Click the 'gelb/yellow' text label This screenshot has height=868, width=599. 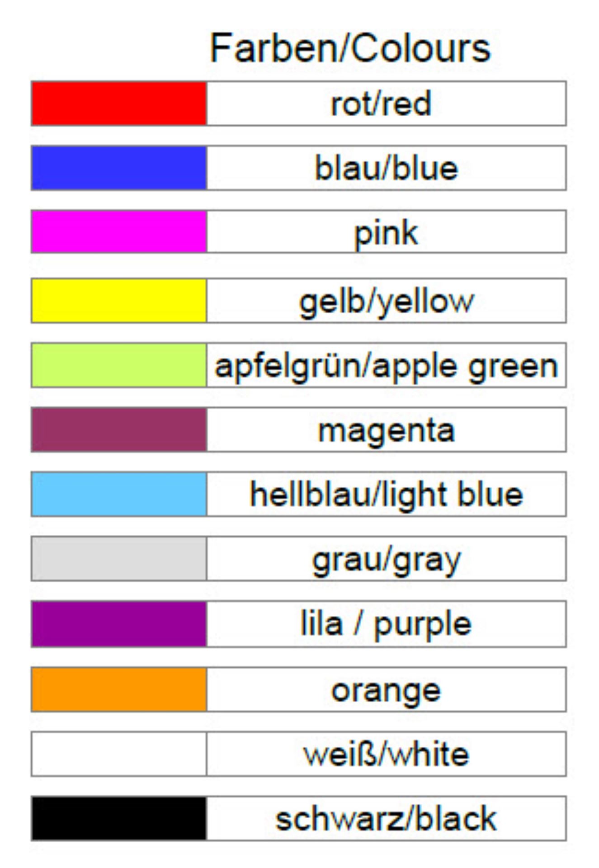[x=387, y=302]
